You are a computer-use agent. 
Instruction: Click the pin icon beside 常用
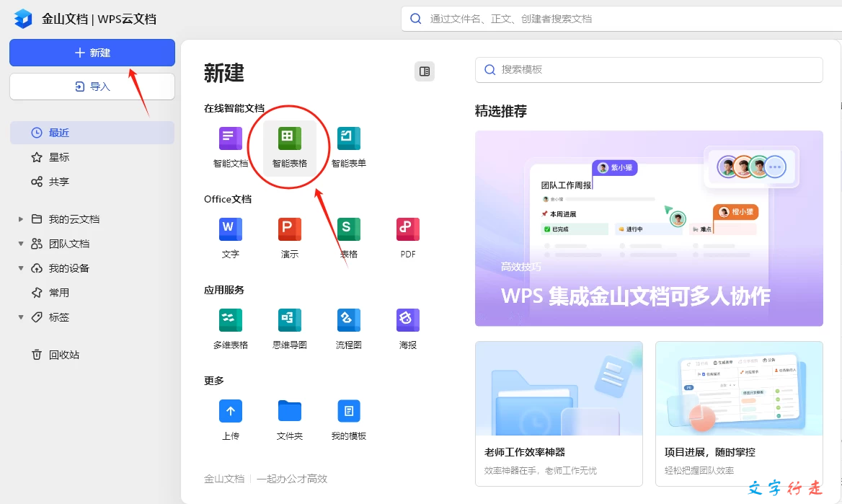(x=37, y=293)
